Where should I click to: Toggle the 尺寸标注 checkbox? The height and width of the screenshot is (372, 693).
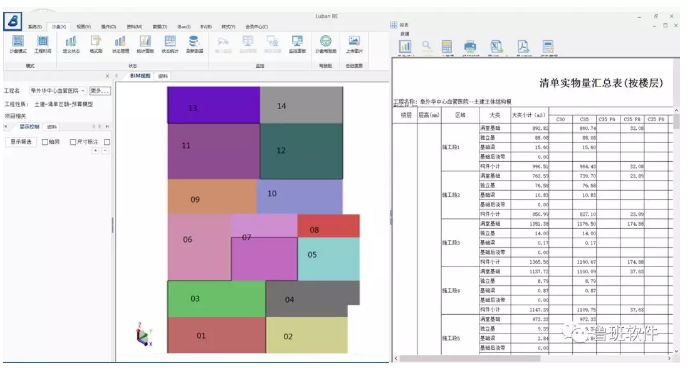(x=73, y=142)
